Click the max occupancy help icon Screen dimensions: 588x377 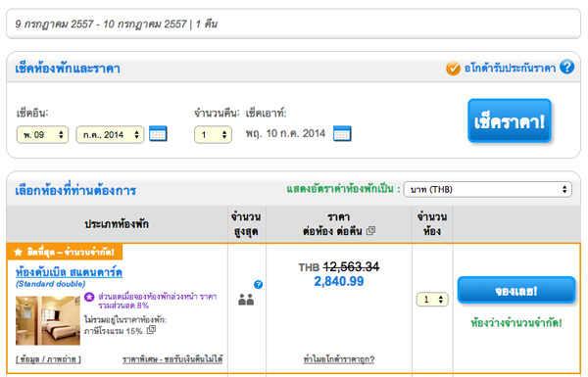pyautogui.click(x=258, y=284)
